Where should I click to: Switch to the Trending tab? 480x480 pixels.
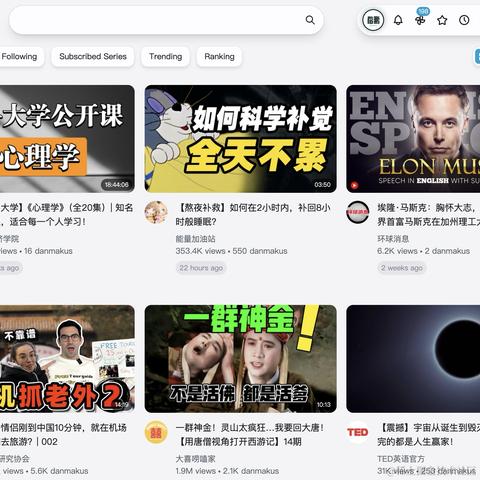point(165,57)
